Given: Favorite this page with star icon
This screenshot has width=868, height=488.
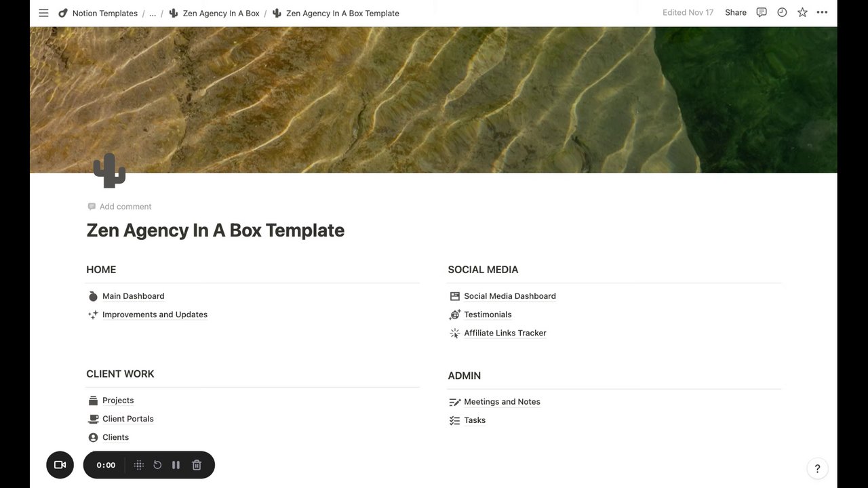Looking at the screenshot, I should pos(802,12).
